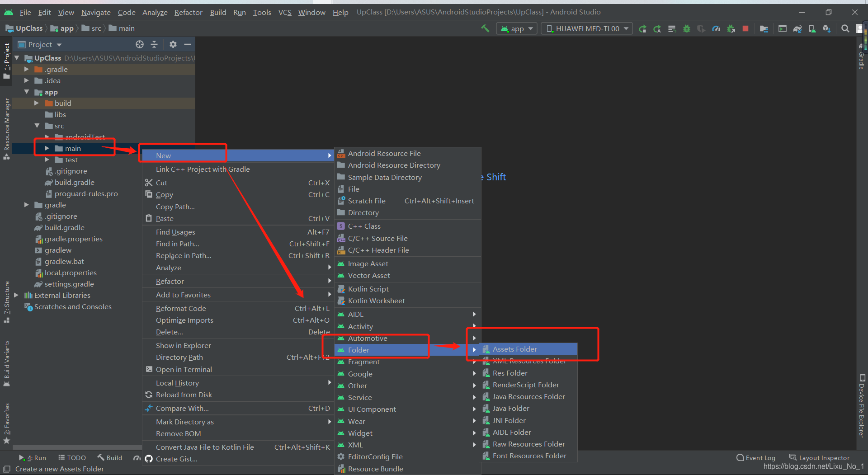Click Reload from Disk
Screen dimensions: 868x475
[238, 395]
